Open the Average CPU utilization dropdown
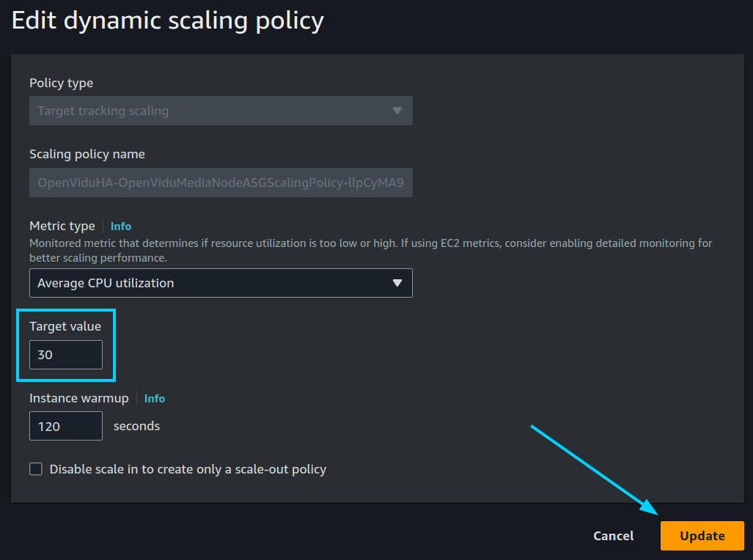Image resolution: width=753 pixels, height=560 pixels. [220, 283]
